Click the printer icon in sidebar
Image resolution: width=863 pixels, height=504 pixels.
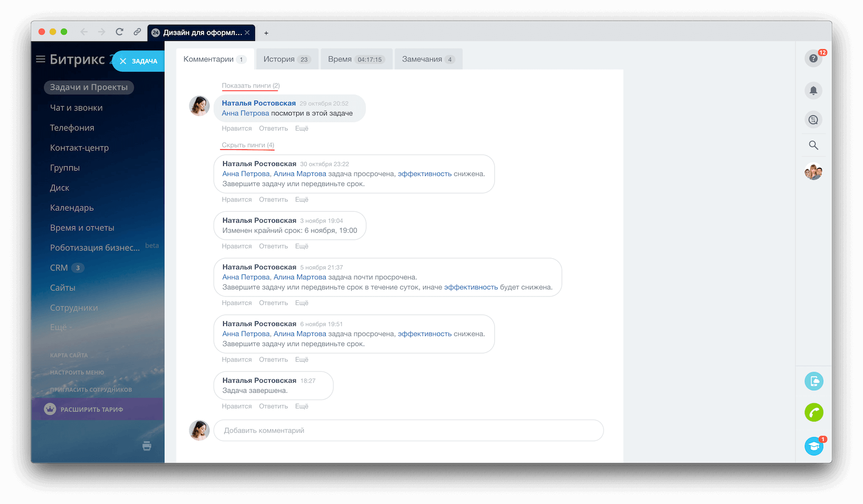coord(147,446)
